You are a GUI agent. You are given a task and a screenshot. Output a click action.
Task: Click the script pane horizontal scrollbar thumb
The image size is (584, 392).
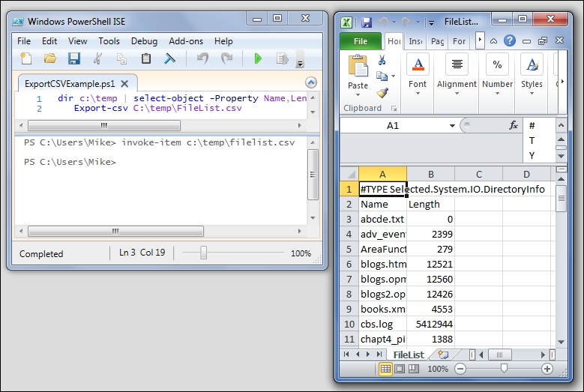click(104, 125)
